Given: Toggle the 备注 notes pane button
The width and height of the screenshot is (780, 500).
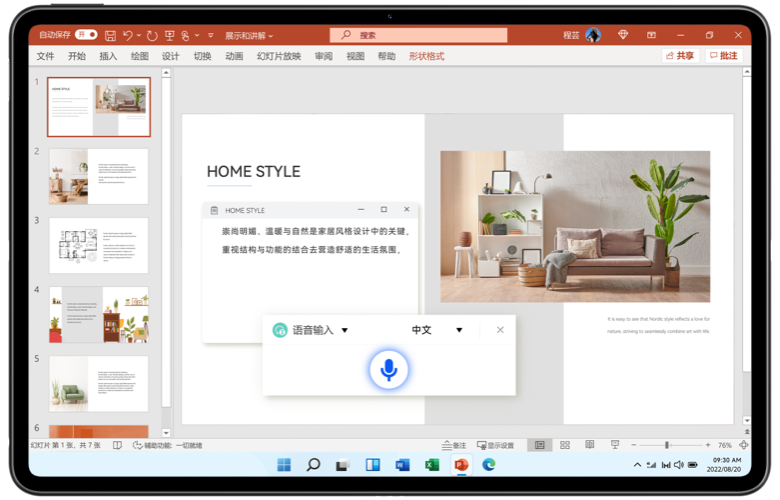Looking at the screenshot, I should coord(454,445).
